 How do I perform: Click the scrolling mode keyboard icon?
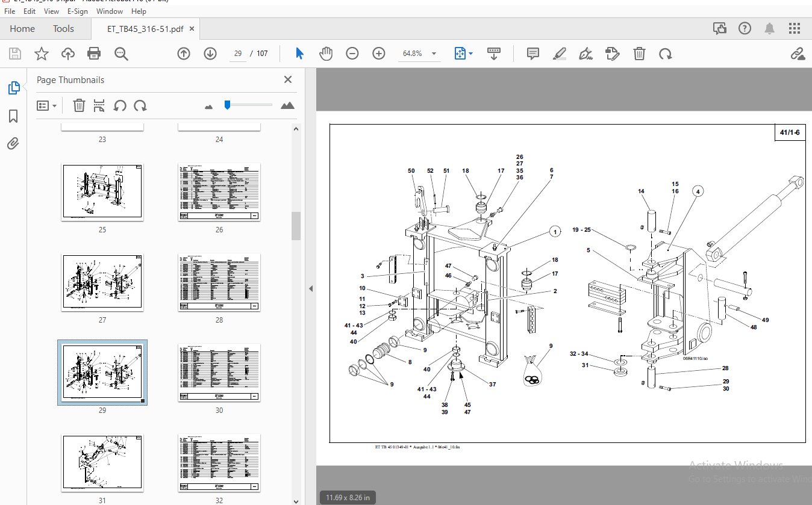[494, 54]
